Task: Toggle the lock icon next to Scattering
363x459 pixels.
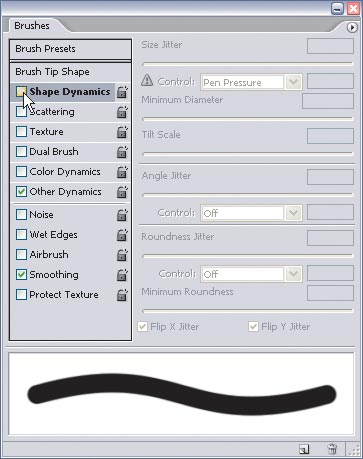Action: coord(122,112)
